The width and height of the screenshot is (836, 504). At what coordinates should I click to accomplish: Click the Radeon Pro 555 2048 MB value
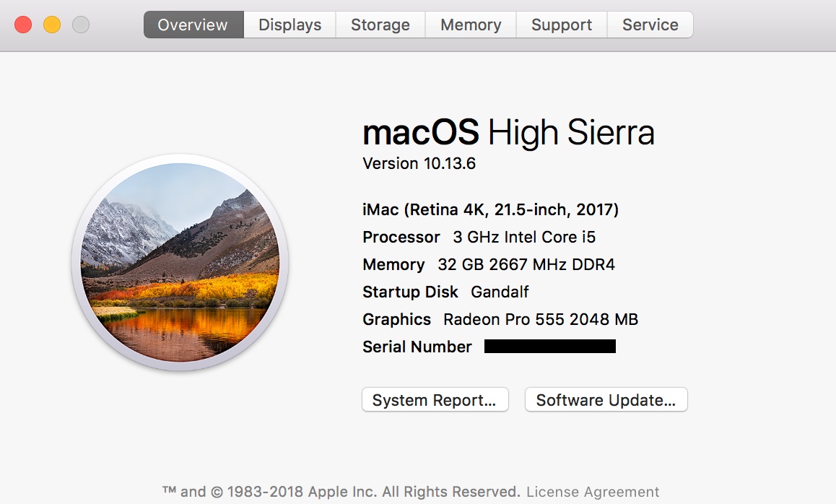coord(541,319)
